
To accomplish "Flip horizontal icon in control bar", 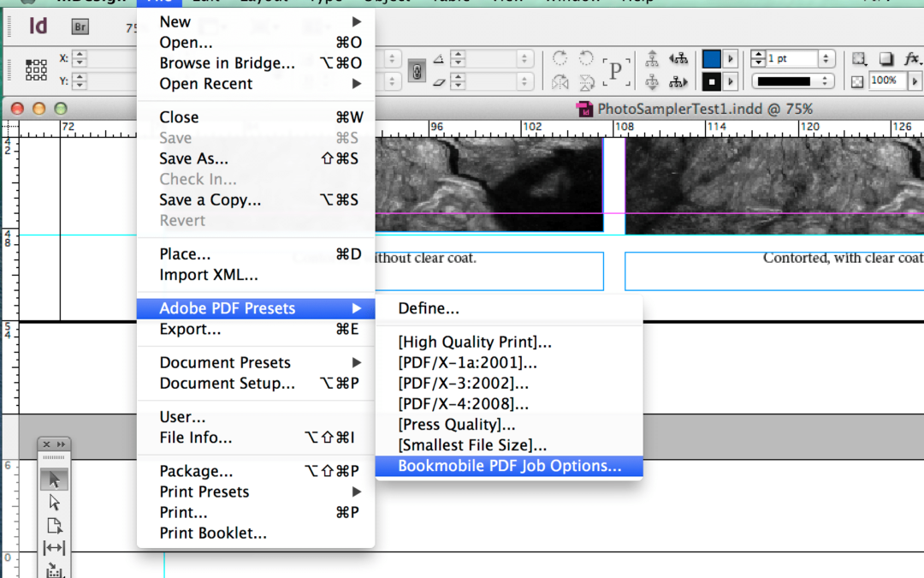I will pos(560,82).
